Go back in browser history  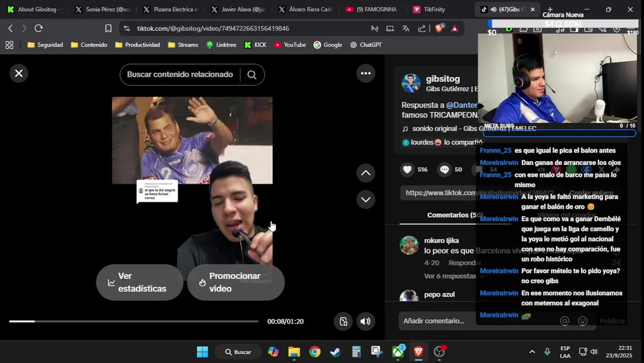coord(10,28)
